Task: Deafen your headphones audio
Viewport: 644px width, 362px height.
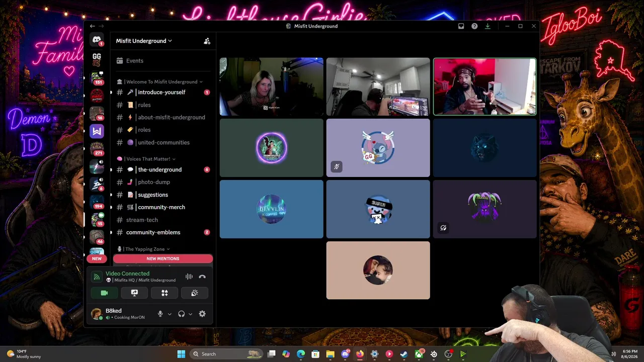Action: pyautogui.click(x=181, y=314)
